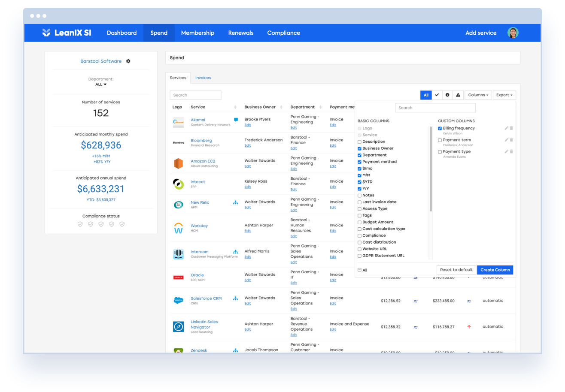Uncheck the Department column checkbox
565x392 pixels.
pyautogui.click(x=360, y=155)
